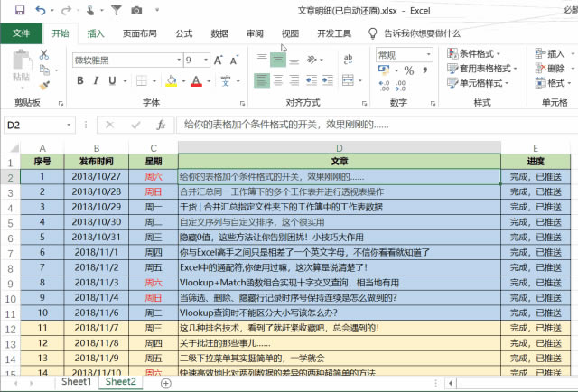Click the camera screenshot icon
Viewport: 578px width, 392px height.
pos(136,10)
